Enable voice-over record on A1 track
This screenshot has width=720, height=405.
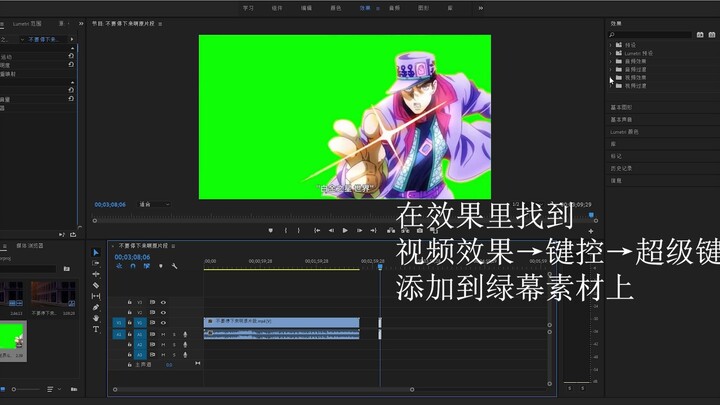(185, 335)
